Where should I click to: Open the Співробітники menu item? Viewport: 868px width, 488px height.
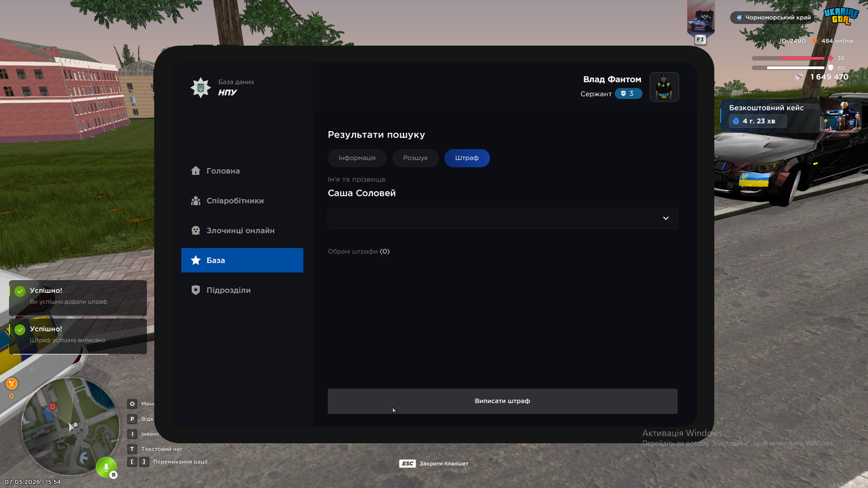(x=242, y=201)
